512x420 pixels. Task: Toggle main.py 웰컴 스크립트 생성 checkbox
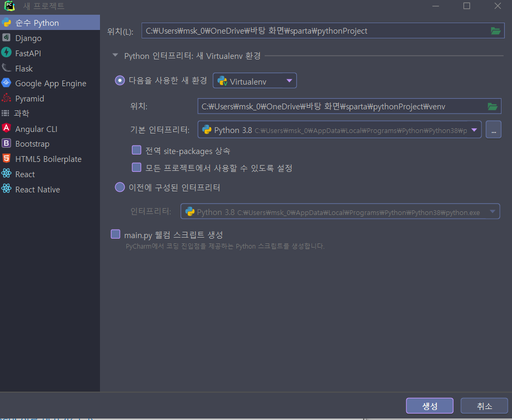pos(116,234)
